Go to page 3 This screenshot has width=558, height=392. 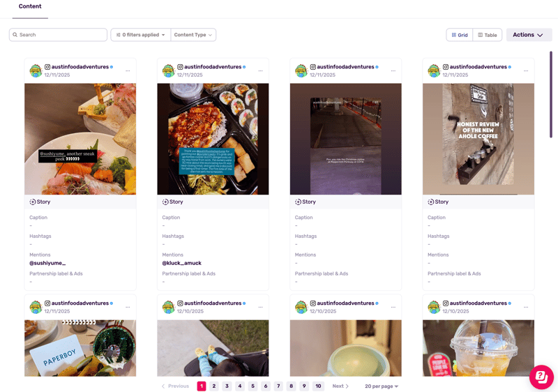click(x=227, y=386)
